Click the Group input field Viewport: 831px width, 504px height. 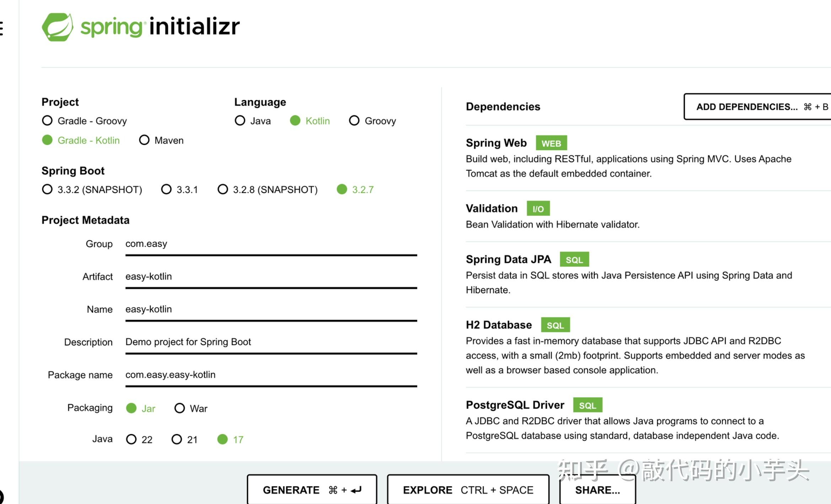point(271,244)
